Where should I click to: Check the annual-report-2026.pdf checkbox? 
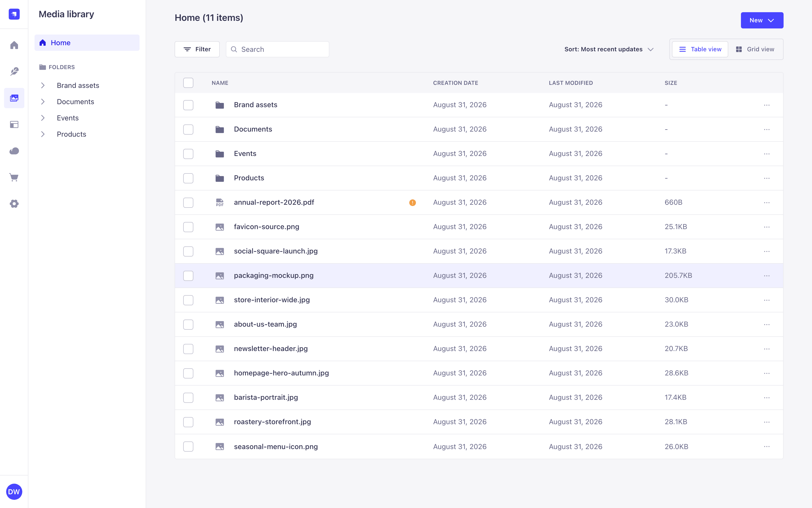point(188,203)
